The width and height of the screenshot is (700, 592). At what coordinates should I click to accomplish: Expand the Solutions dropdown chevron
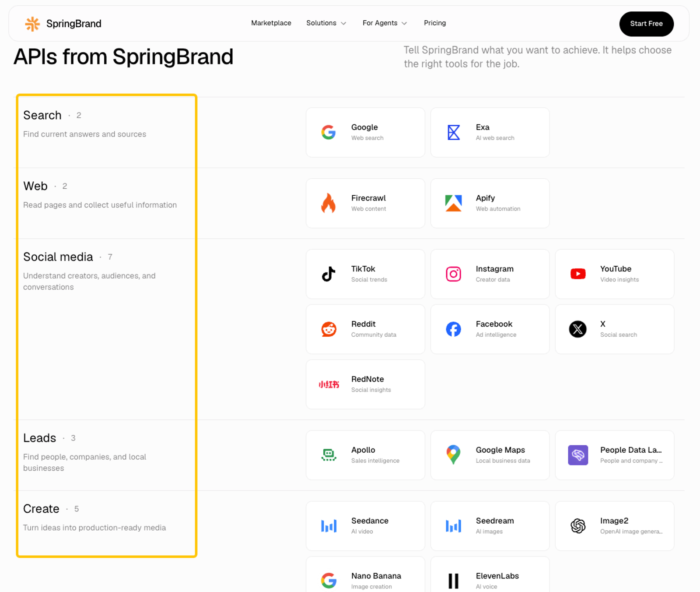coord(343,23)
